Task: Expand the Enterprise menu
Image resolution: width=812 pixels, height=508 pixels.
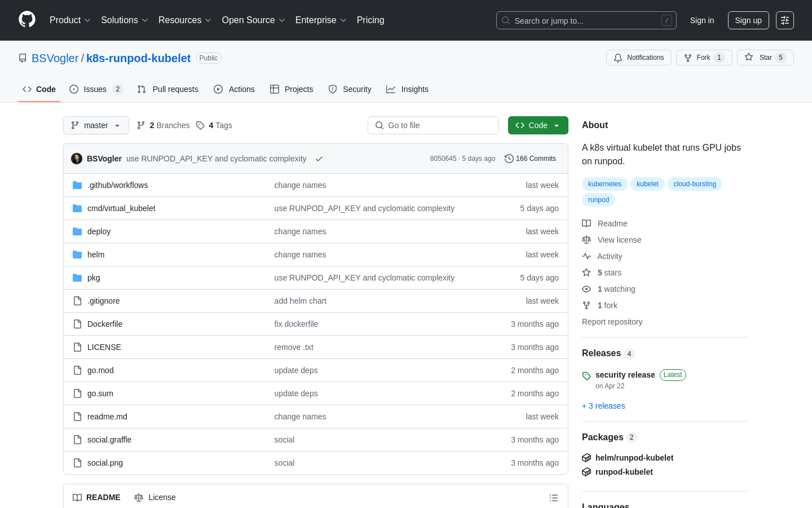Action: pyautogui.click(x=321, y=20)
